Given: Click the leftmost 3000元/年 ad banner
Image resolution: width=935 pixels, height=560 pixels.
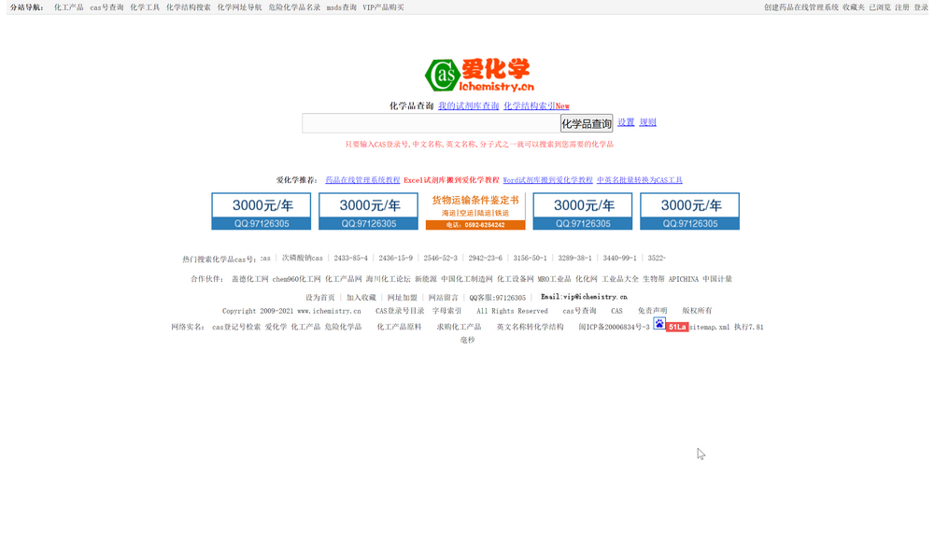Looking at the screenshot, I should tap(261, 211).
